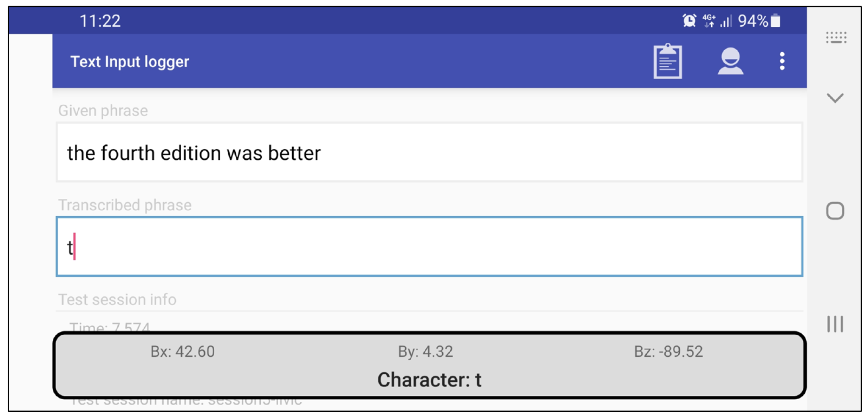
Task: Tap the 11:22 clock in status bar
Action: tap(100, 21)
